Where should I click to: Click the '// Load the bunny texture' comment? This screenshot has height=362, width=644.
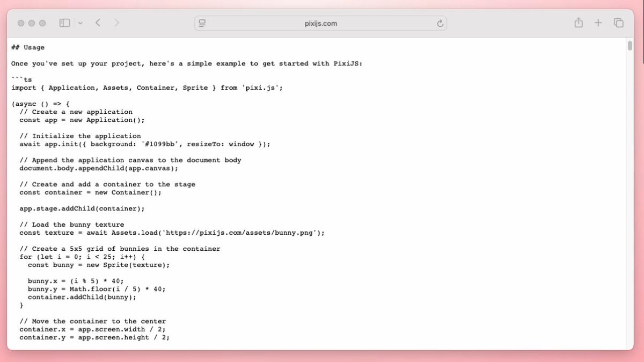tap(71, 225)
